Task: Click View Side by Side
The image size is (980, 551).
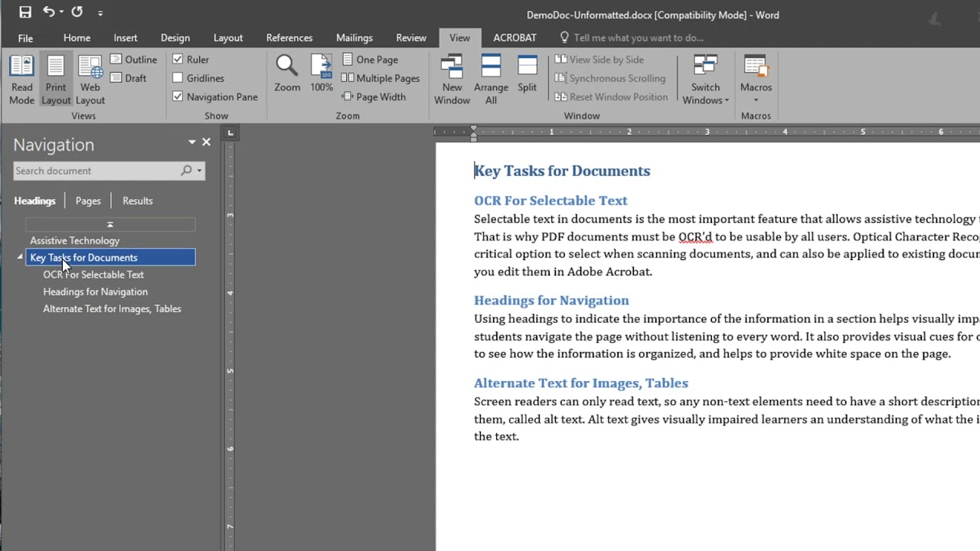Action: (599, 59)
